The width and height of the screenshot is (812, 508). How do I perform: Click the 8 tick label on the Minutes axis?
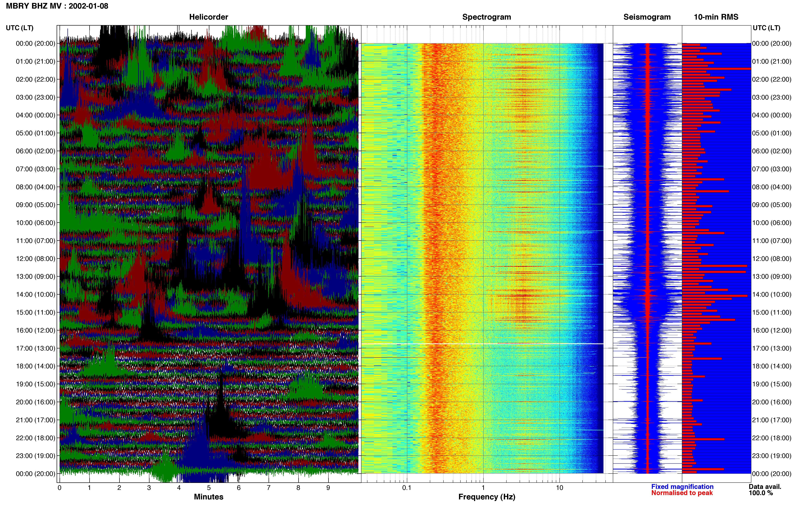click(x=298, y=487)
